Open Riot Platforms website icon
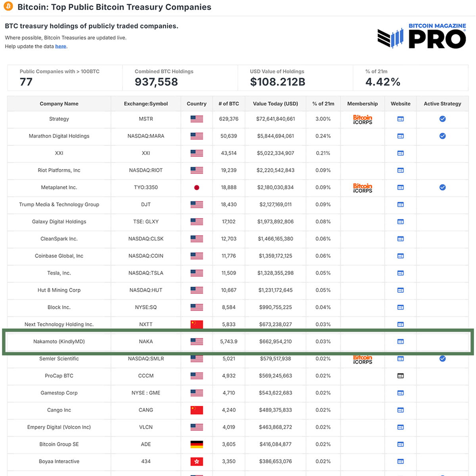 [401, 170]
